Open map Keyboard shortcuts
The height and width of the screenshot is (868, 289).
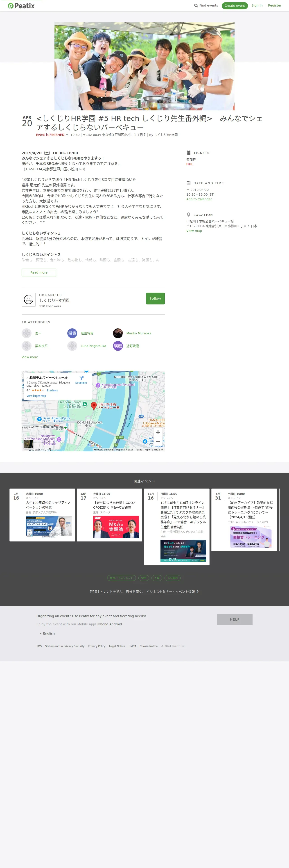tap(104, 450)
